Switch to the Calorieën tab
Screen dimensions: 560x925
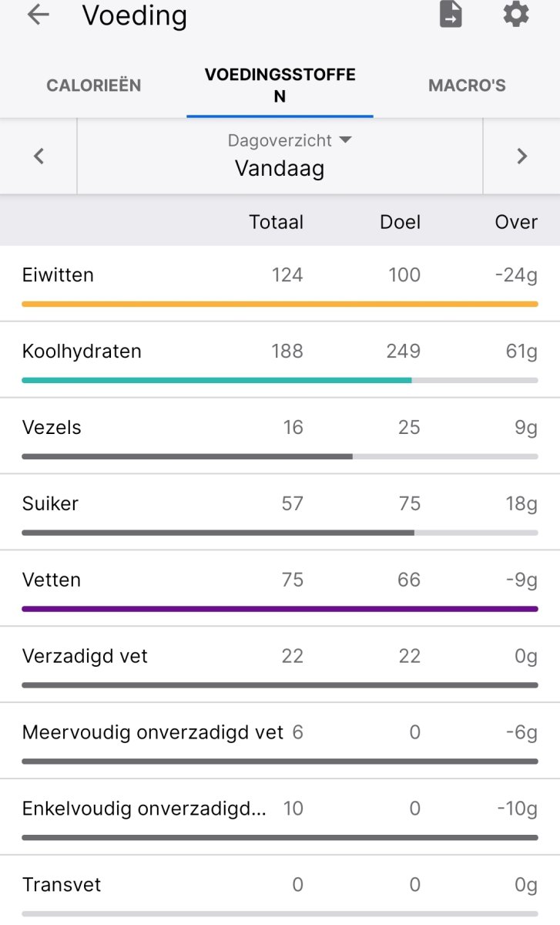coord(94,86)
